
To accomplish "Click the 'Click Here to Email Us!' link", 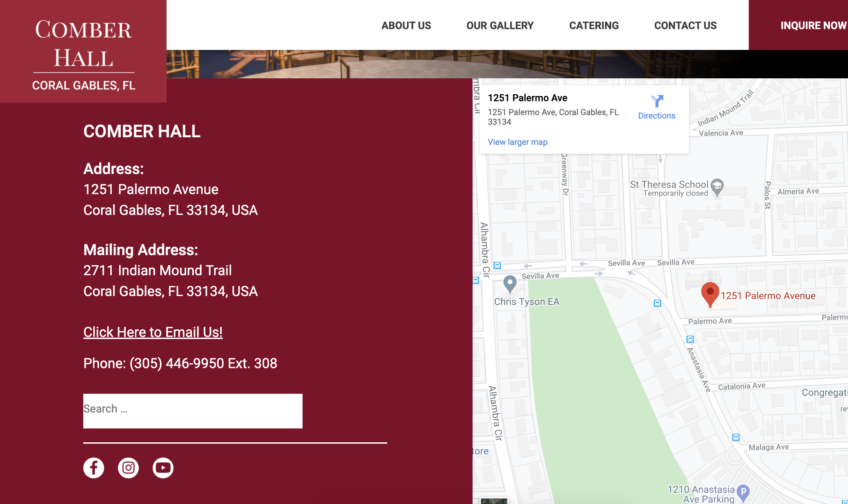I will [x=153, y=332].
